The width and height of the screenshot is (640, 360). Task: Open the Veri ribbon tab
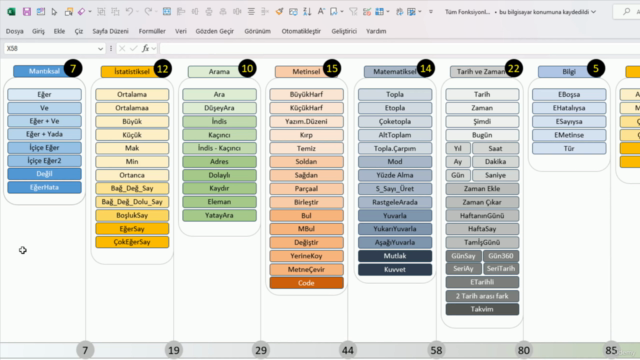[181, 31]
